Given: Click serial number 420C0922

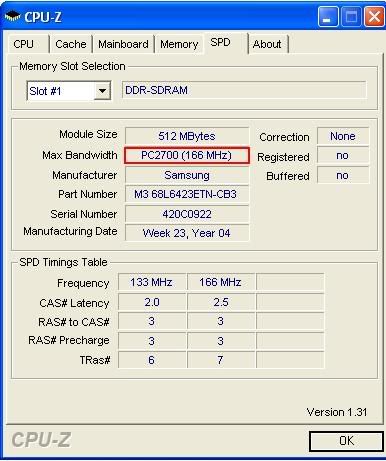Looking at the screenshot, I should coord(187,214).
